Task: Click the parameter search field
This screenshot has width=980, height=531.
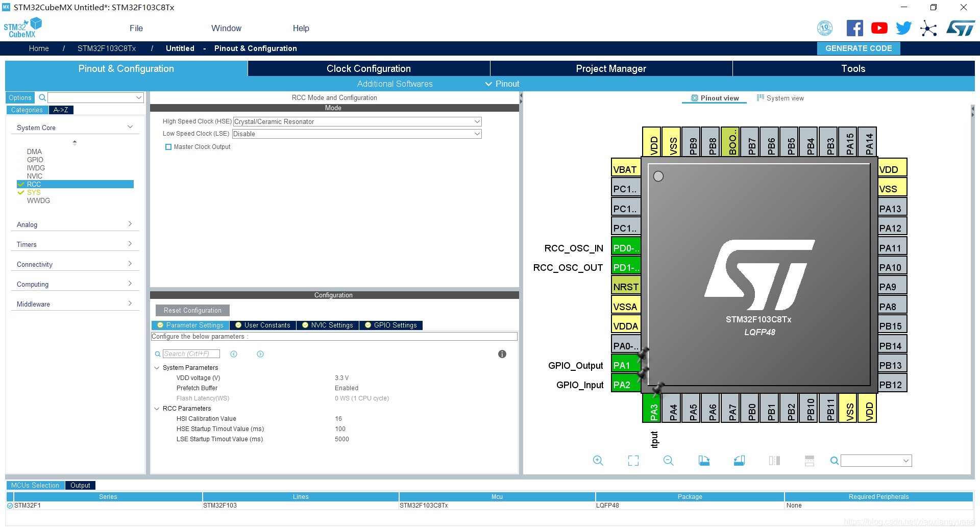Action: point(191,354)
